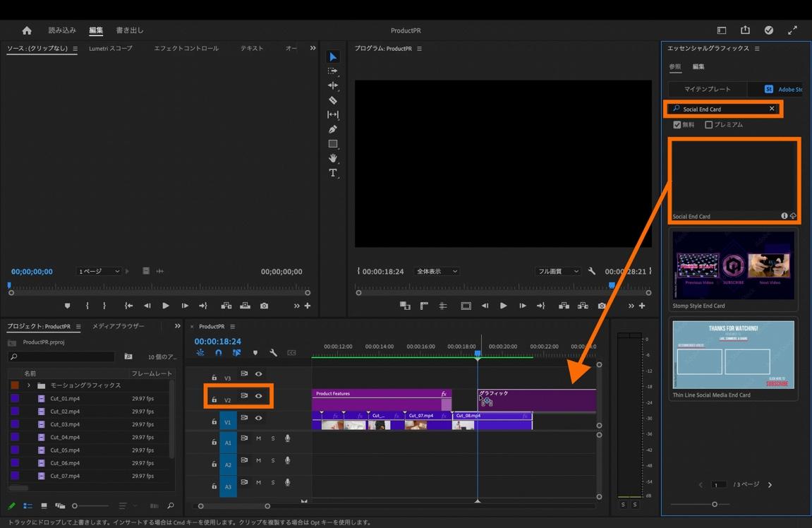Screen dimensions: 812x528
Task: Select the Selection tool arrow
Action: [x=333, y=56]
